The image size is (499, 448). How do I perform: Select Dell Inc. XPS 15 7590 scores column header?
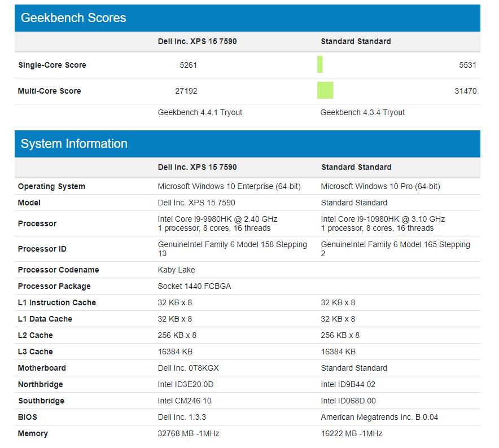click(x=197, y=41)
